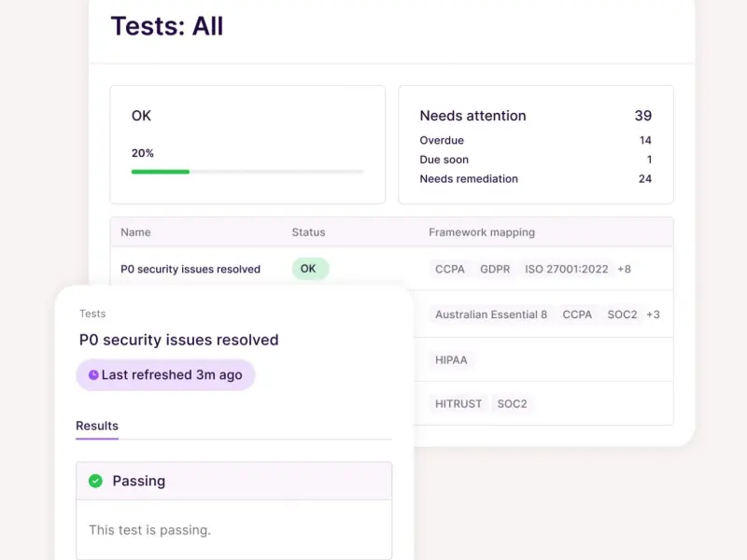Select the GDPR framework tag

[495, 269]
